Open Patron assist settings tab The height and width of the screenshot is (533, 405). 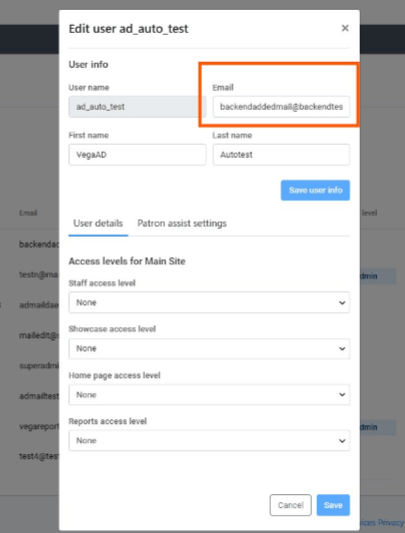pyautogui.click(x=182, y=224)
